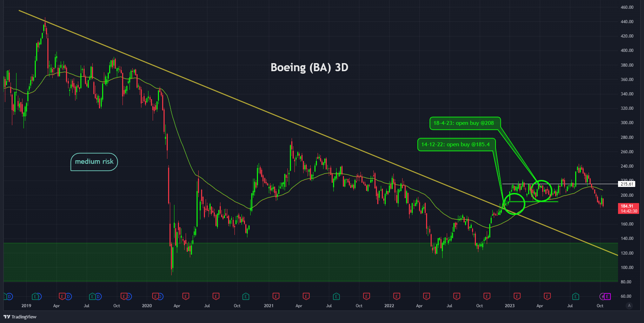Image resolution: width=644 pixels, height=323 pixels.
Task: Click the earnings marker near Apr 2022
Action: pos(426,296)
